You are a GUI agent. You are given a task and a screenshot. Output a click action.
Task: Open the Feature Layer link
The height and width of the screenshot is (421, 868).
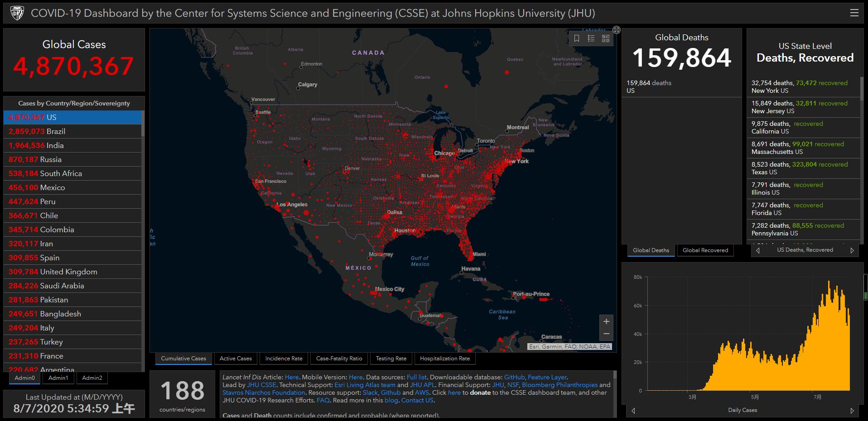tap(547, 377)
